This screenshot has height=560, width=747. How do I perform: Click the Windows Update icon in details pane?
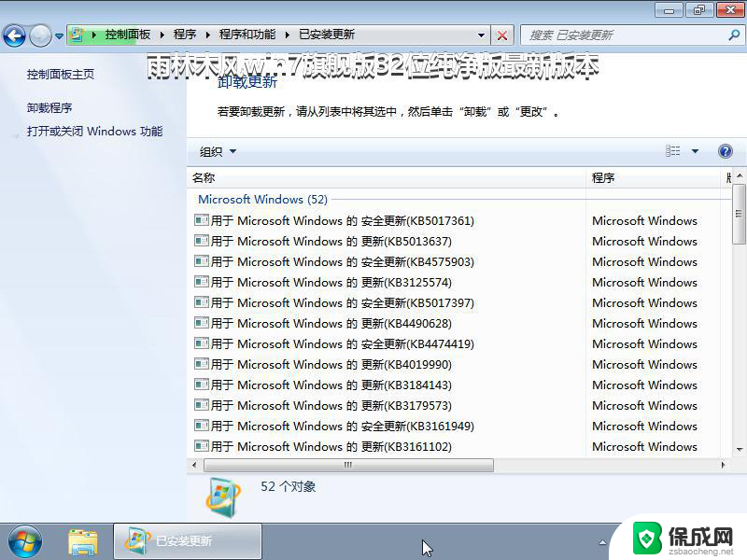click(x=223, y=497)
